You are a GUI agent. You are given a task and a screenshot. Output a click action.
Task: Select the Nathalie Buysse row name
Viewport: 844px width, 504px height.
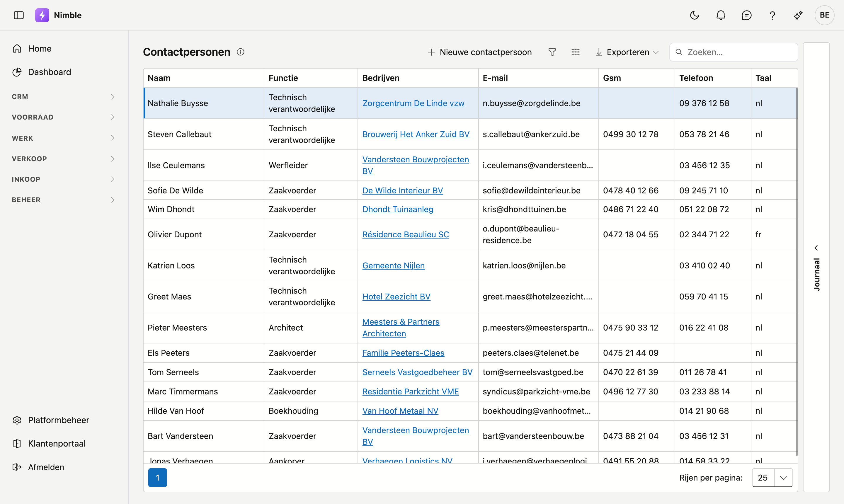(178, 103)
